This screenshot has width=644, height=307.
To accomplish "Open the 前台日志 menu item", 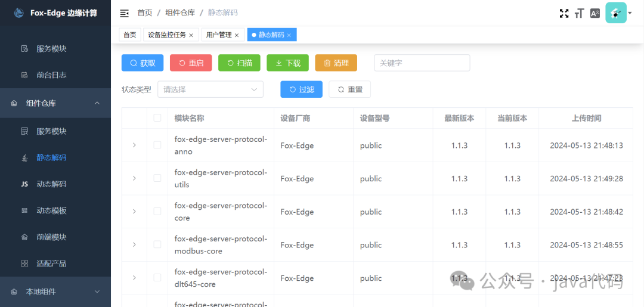I will pyautogui.click(x=51, y=75).
